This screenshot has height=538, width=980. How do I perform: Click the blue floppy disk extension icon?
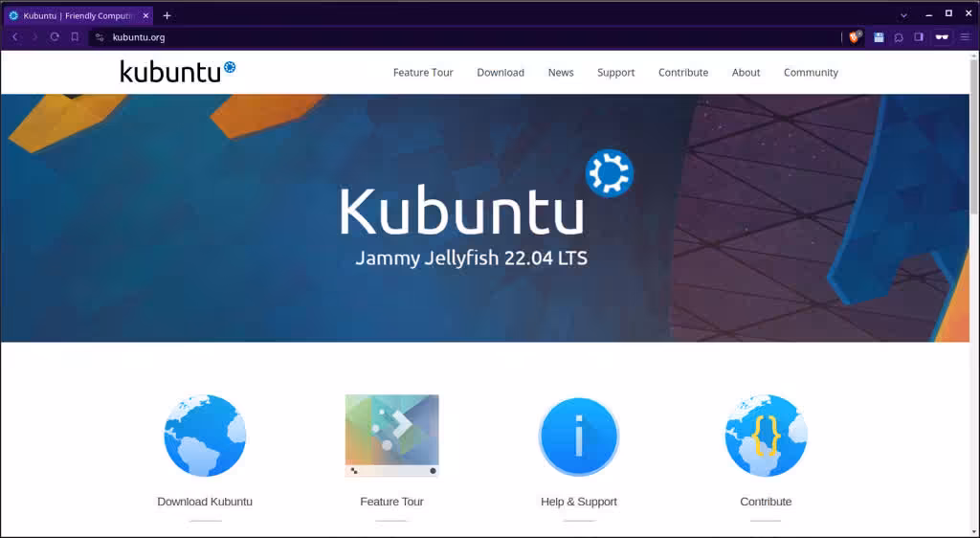tap(879, 37)
